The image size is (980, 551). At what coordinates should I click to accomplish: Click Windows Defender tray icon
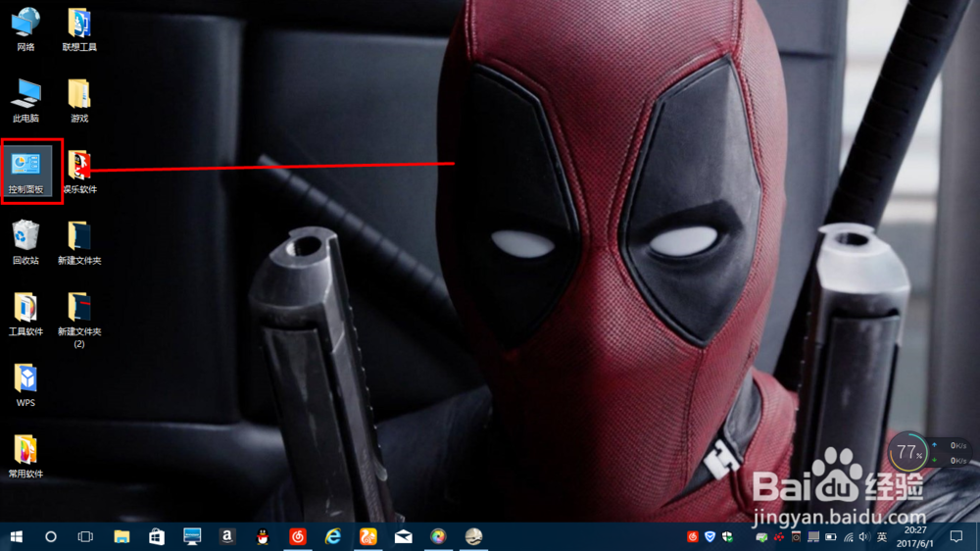727,536
